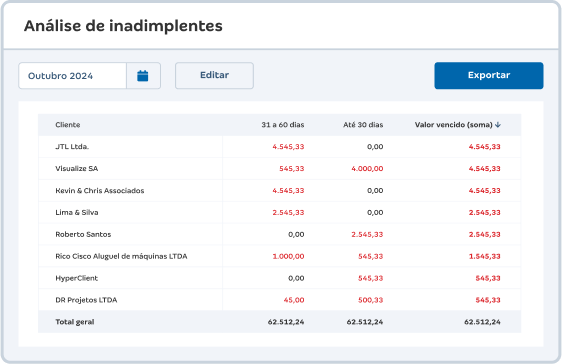Click the 4.000,00 value for Visualize SA

coord(367,168)
